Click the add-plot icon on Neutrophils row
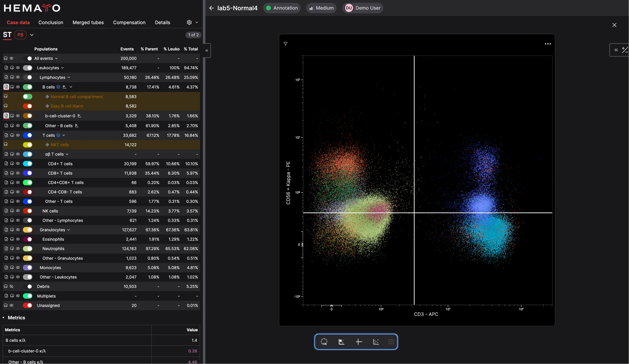The image size is (629, 364). 6,249
